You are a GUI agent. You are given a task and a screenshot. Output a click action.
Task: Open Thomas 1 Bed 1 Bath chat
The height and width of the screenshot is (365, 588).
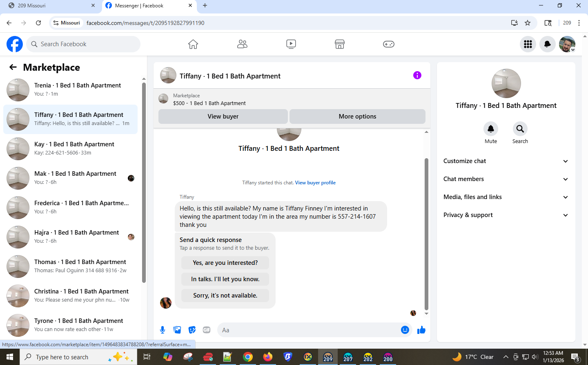[x=70, y=266]
